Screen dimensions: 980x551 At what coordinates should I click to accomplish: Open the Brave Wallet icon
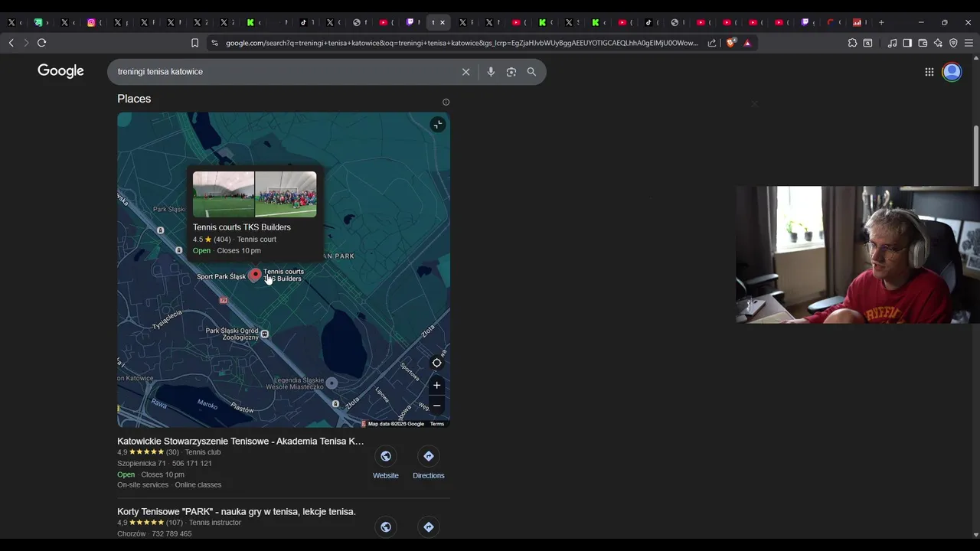(923, 43)
